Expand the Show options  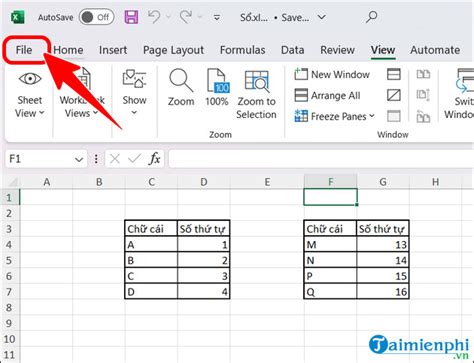[x=134, y=93]
